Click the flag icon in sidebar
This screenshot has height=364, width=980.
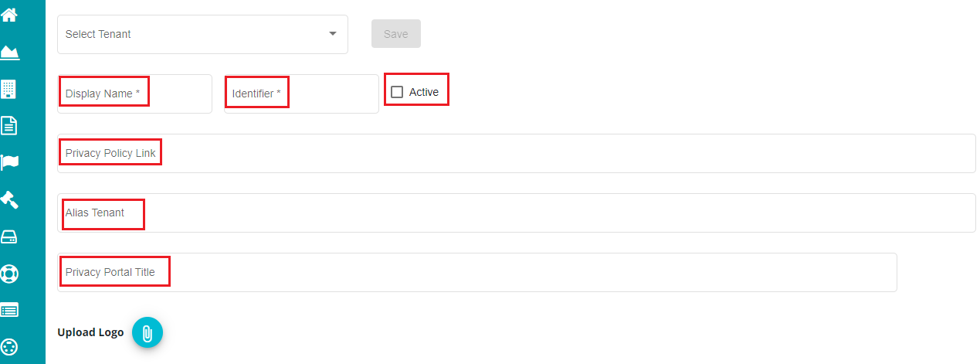pos(9,162)
